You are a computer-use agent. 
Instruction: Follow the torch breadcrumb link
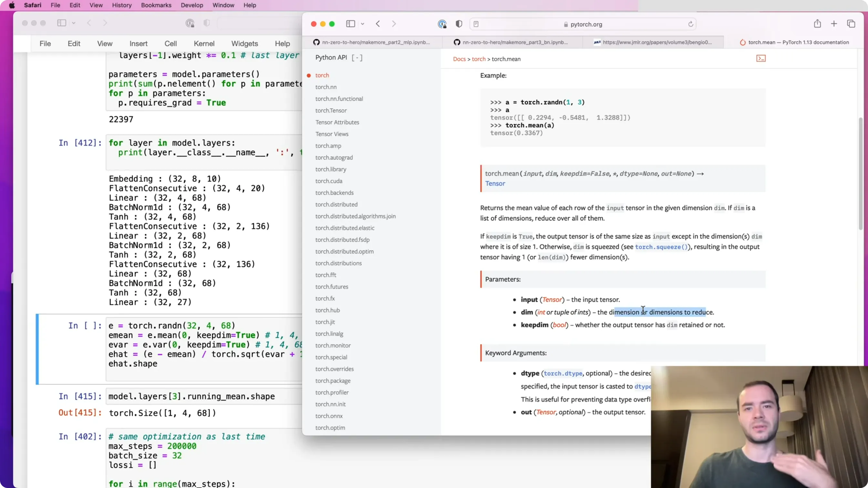pos(479,59)
